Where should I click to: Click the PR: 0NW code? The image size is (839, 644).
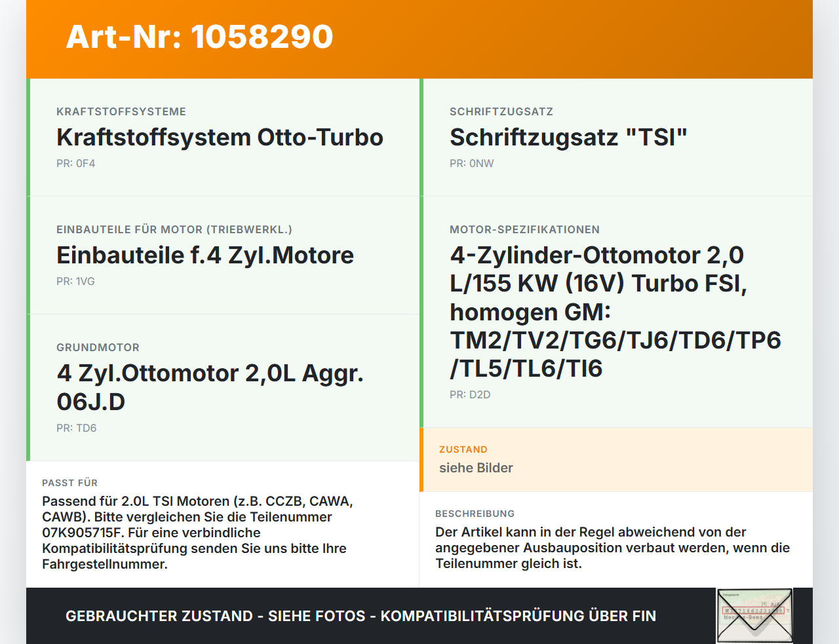(472, 164)
